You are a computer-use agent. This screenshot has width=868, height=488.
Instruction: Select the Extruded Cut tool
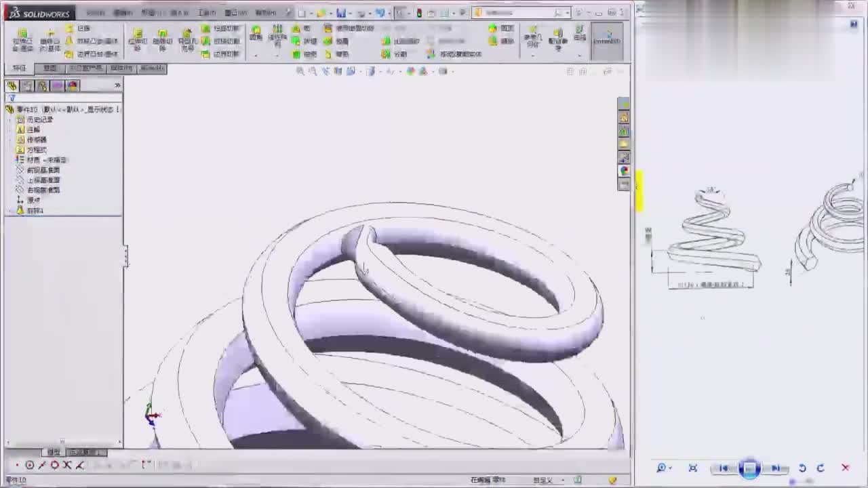point(138,40)
